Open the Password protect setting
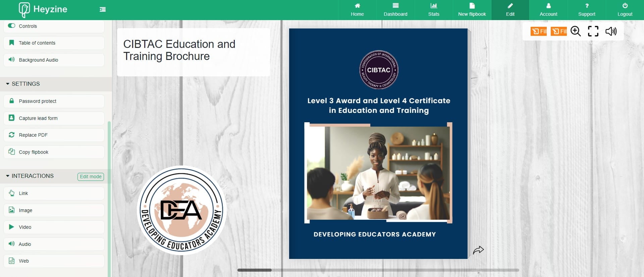Viewport: 644px width, 277px height. 54,101
